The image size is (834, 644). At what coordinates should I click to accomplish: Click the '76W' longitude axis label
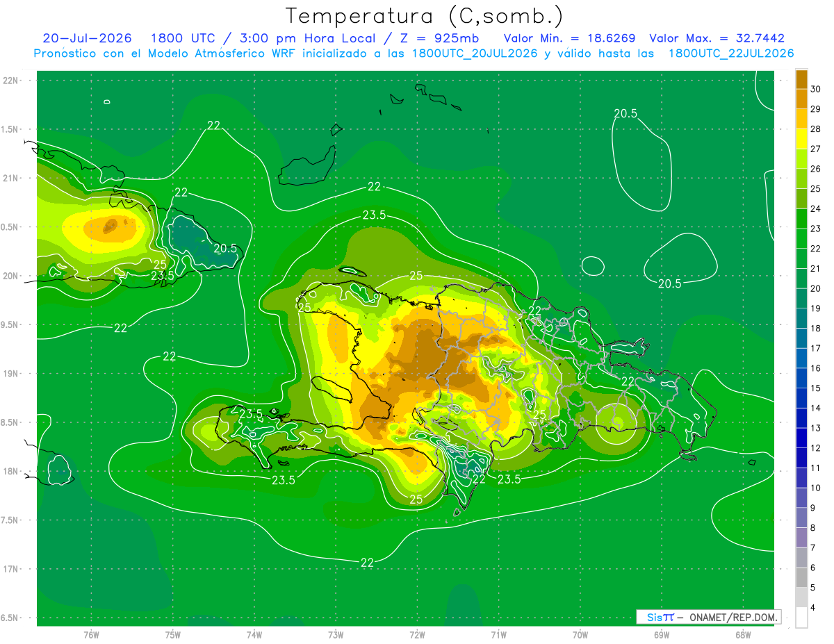91,635
